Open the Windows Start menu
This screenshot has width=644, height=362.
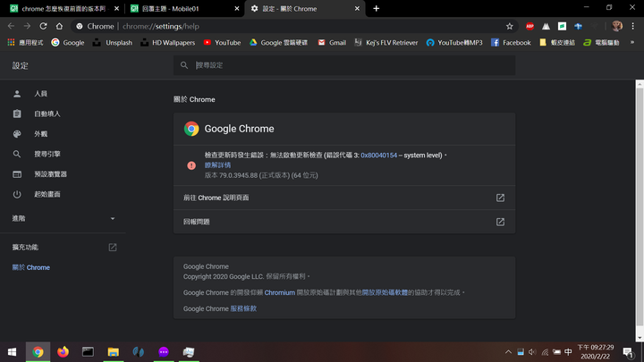click(13, 352)
